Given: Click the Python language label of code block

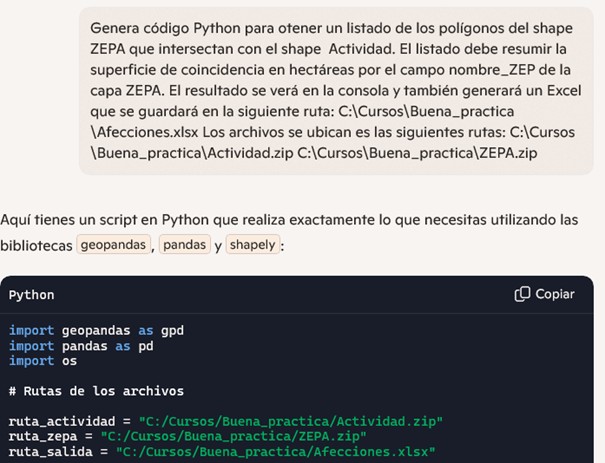Looking at the screenshot, I should (x=32, y=295).
